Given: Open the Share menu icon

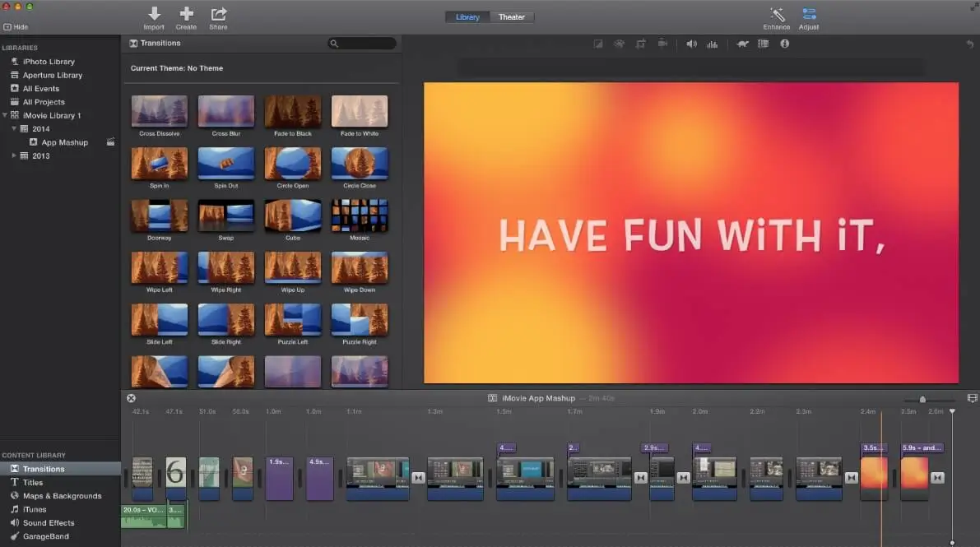Looking at the screenshot, I should (218, 16).
